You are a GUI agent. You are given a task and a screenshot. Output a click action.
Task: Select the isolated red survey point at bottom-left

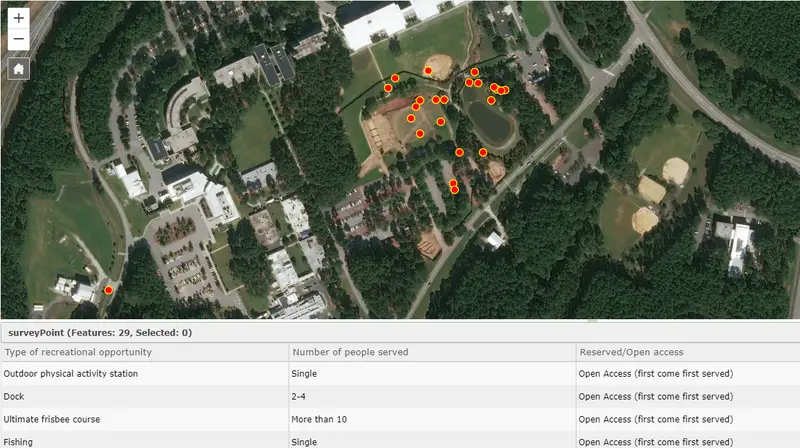click(108, 290)
